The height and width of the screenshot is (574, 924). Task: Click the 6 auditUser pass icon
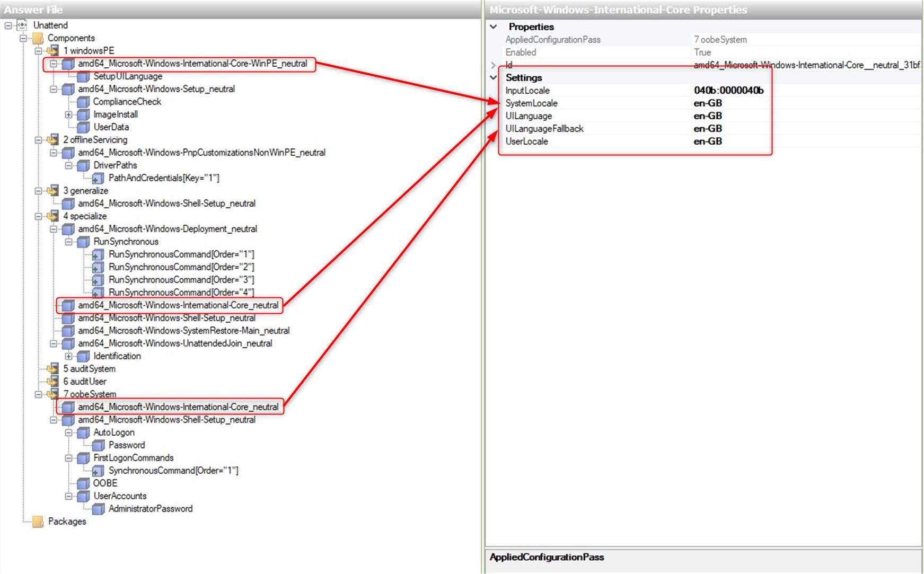pyautogui.click(x=52, y=381)
